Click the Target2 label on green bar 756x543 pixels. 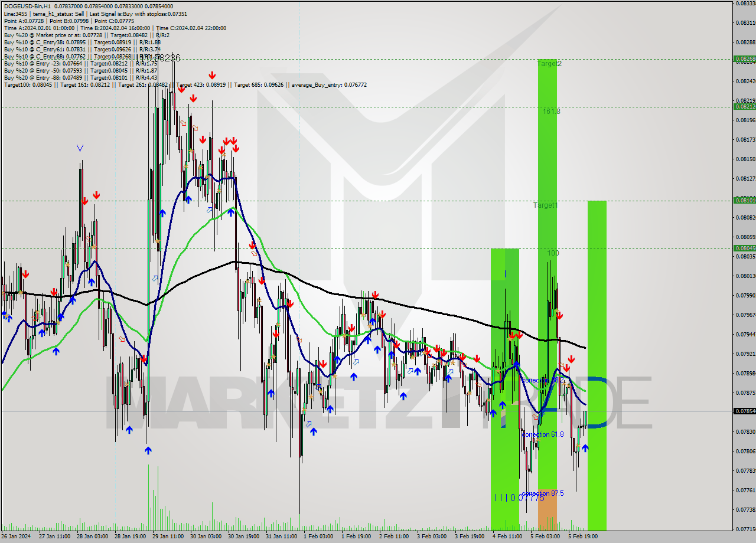(549, 64)
